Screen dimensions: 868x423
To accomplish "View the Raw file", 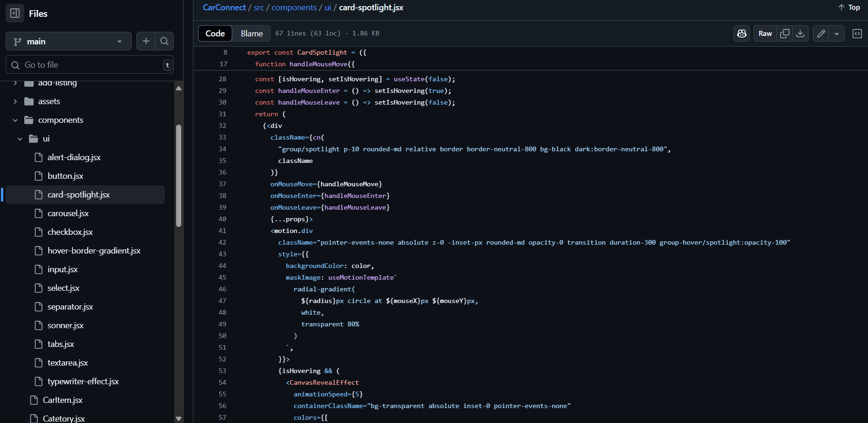I will 765,33.
